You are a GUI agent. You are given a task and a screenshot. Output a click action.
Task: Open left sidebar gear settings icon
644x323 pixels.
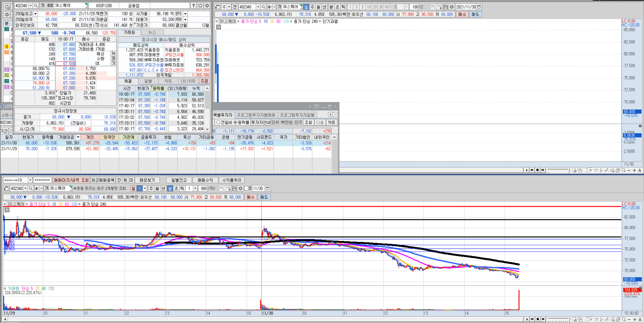[x=7, y=15]
